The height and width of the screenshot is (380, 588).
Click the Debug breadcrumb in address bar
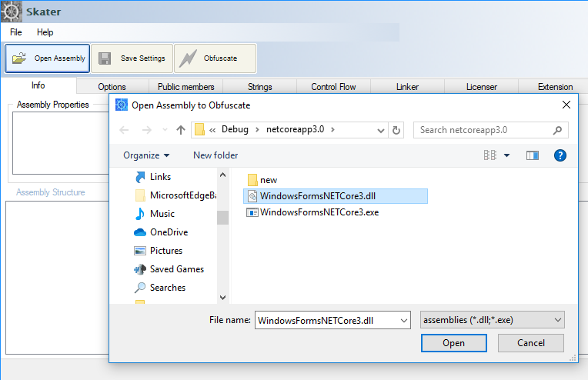coord(235,129)
